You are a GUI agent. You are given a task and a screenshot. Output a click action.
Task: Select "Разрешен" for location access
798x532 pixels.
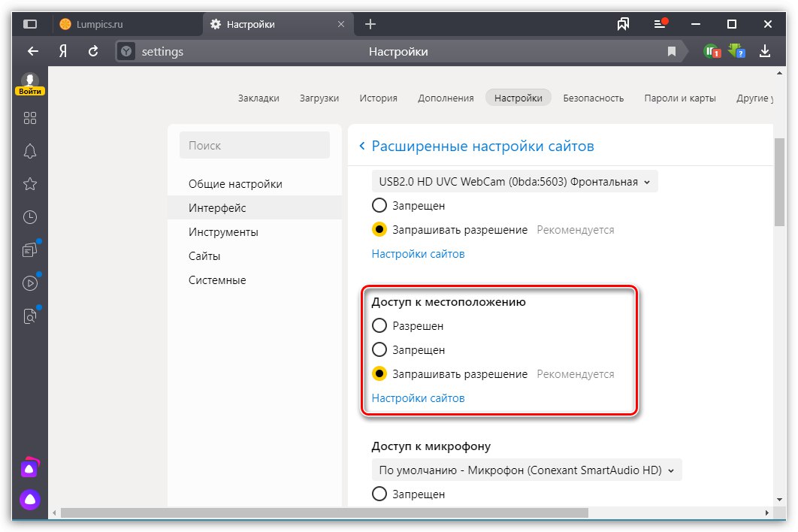(379, 326)
